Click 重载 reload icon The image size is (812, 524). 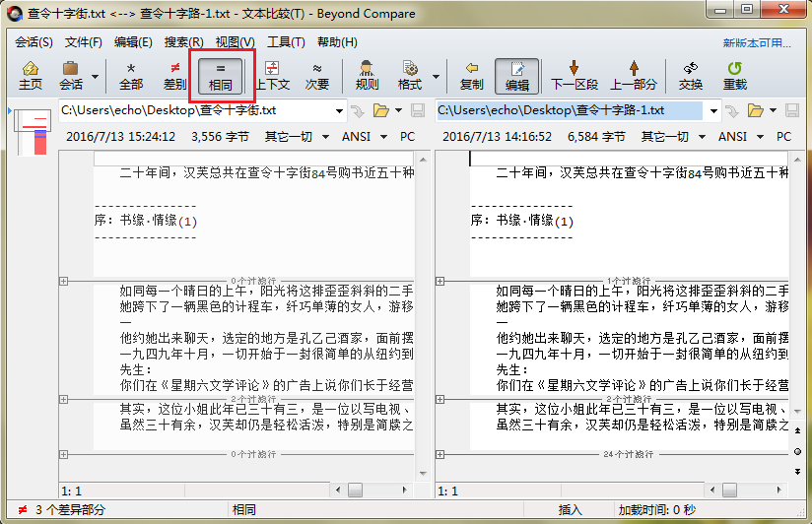(x=734, y=76)
